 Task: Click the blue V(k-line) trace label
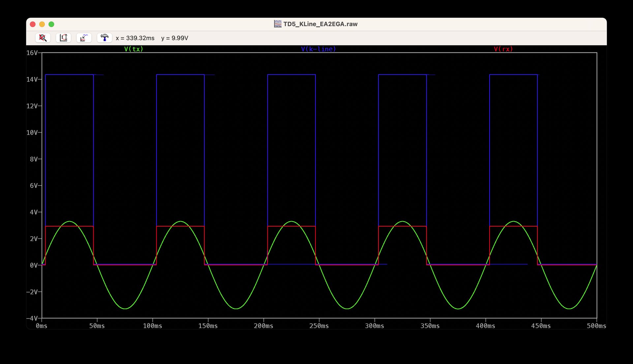pos(318,49)
